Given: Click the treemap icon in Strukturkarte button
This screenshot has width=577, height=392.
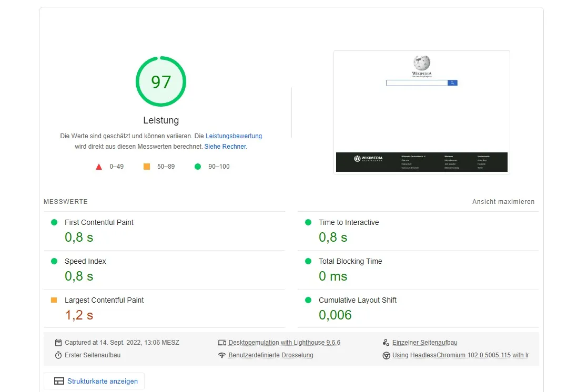Looking at the screenshot, I should (x=59, y=381).
